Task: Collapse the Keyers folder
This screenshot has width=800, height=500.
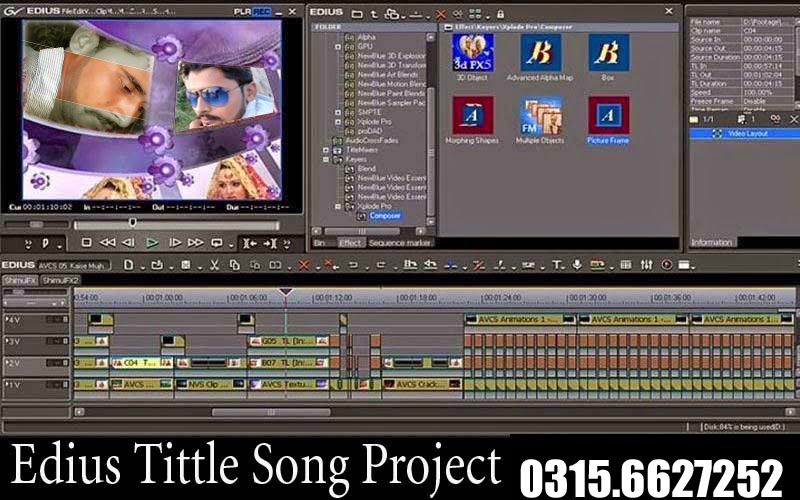Action: point(326,160)
